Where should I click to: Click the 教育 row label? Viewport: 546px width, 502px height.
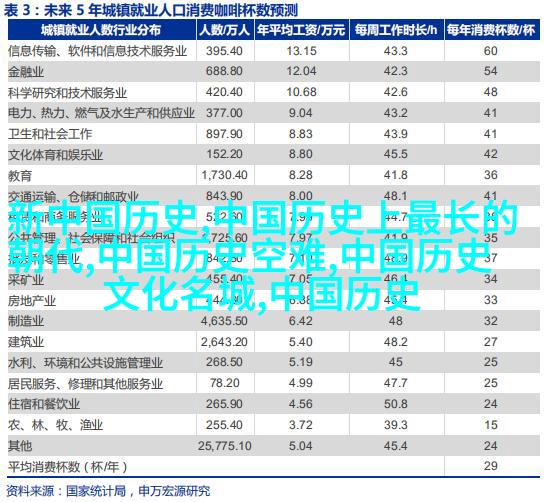(x=20, y=176)
